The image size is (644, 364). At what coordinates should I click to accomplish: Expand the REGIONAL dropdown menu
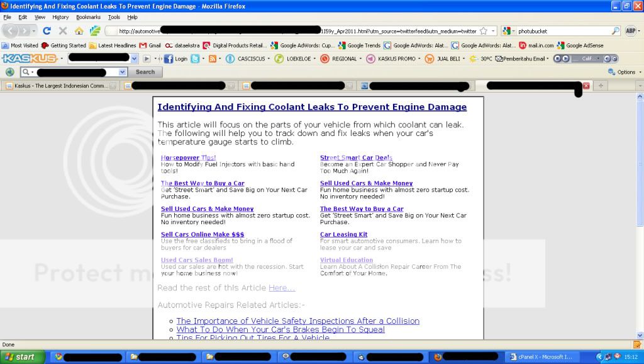pos(360,59)
